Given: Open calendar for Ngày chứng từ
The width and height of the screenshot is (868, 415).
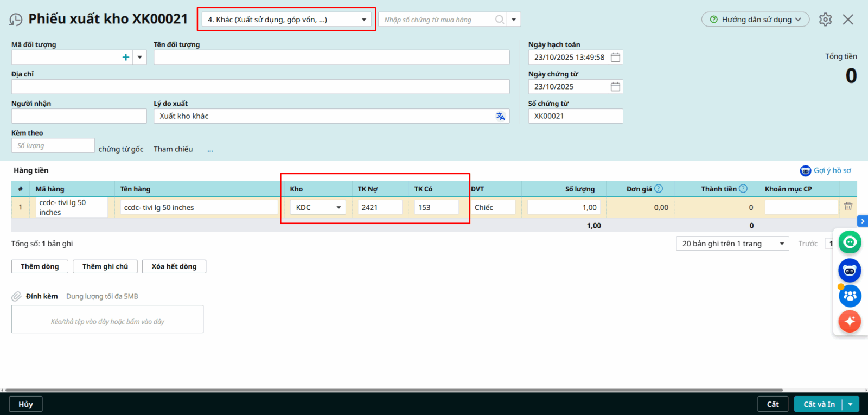Looking at the screenshot, I should pyautogui.click(x=615, y=87).
